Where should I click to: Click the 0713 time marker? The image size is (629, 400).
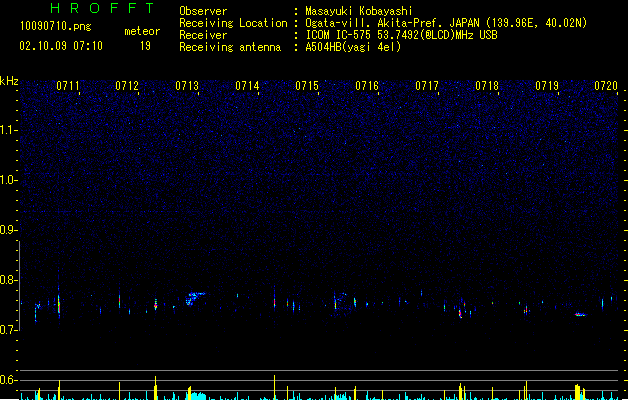(187, 86)
